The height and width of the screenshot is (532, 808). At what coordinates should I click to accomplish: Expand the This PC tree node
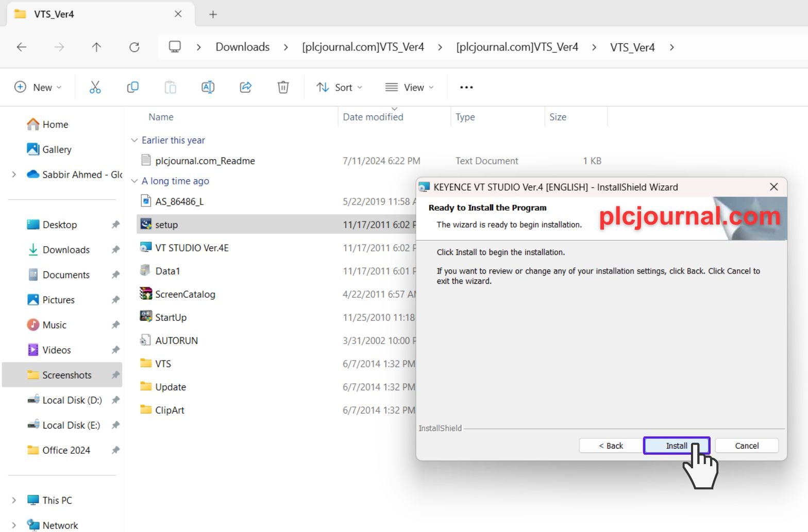(x=14, y=500)
